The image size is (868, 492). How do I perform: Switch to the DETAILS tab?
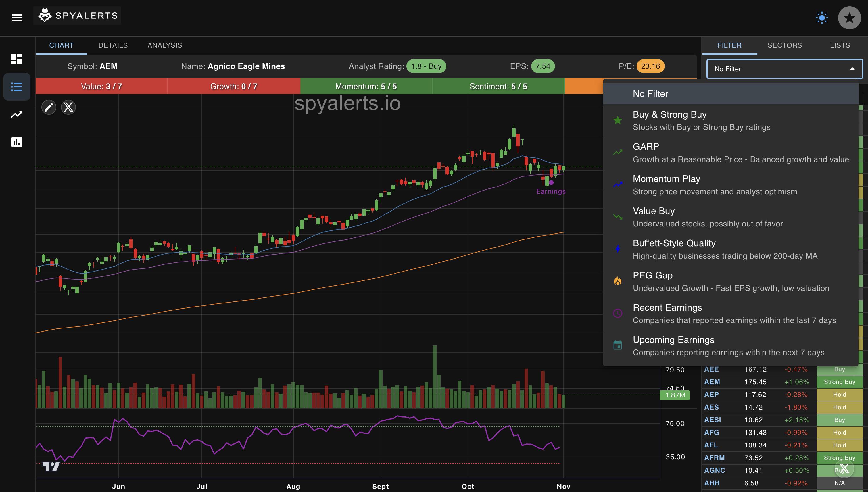113,45
